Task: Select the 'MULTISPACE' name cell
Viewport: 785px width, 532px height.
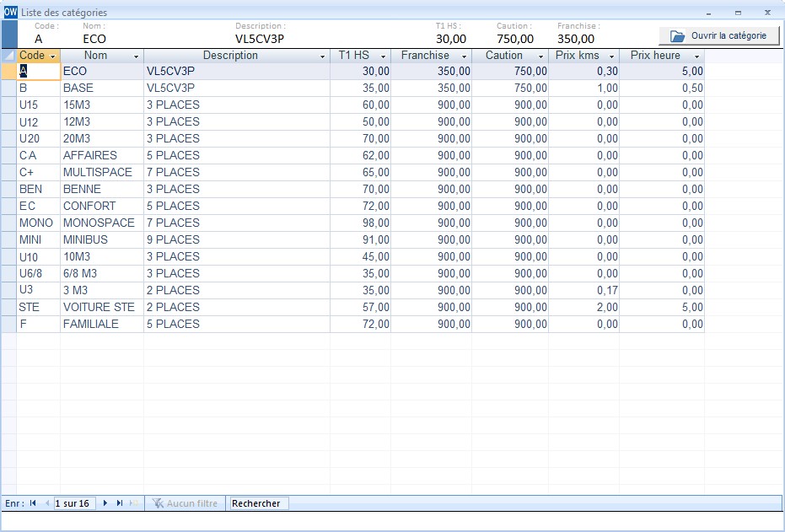Action: [x=102, y=173]
